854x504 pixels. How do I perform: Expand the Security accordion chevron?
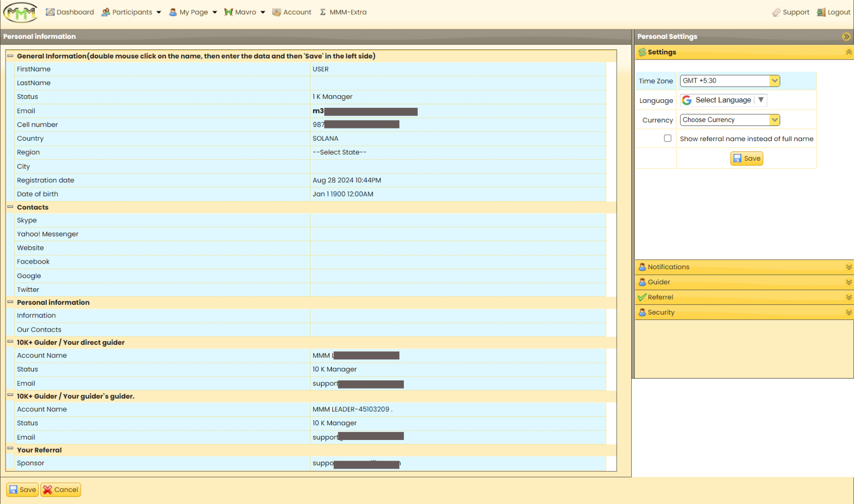[849, 312]
